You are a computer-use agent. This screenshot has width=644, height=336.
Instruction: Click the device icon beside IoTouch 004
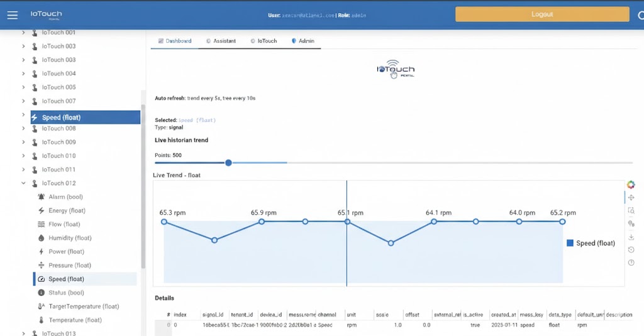[35, 73]
